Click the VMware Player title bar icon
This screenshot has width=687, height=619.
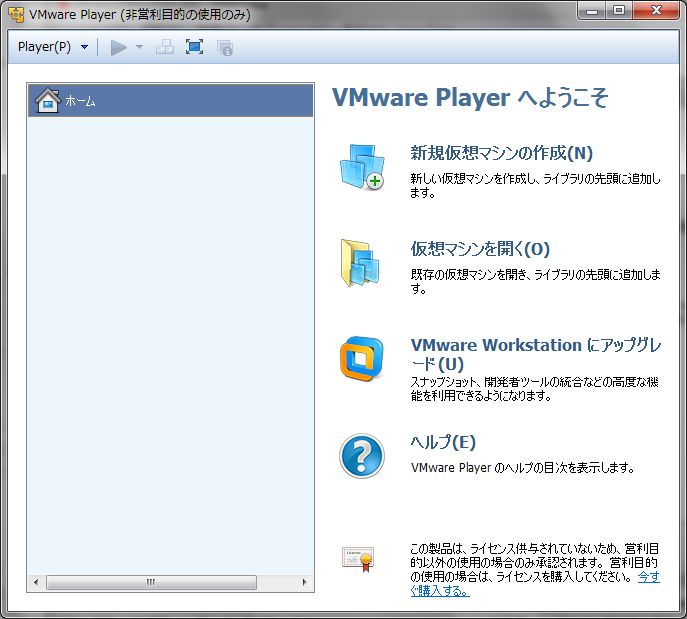[x=16, y=14]
